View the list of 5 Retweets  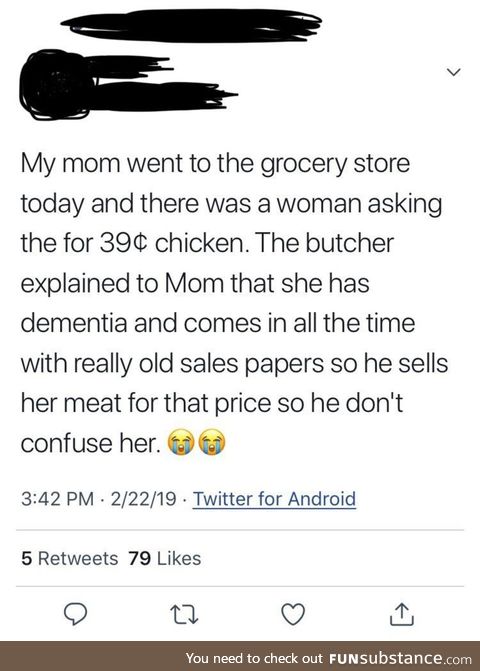(70, 558)
